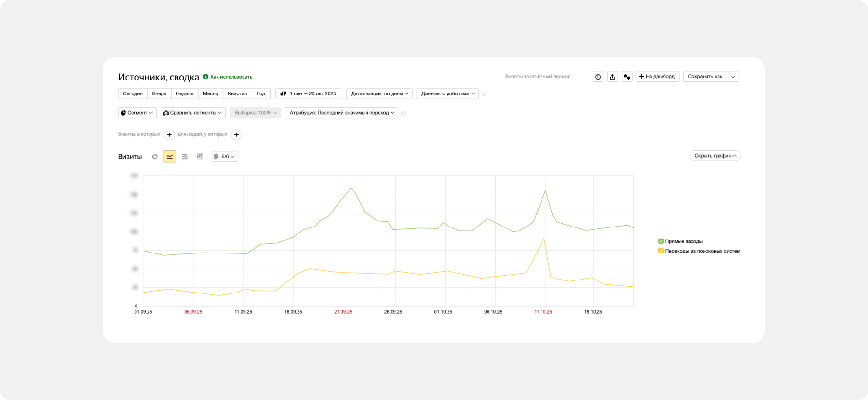Click the thumbs feedback icon

[x=627, y=77]
